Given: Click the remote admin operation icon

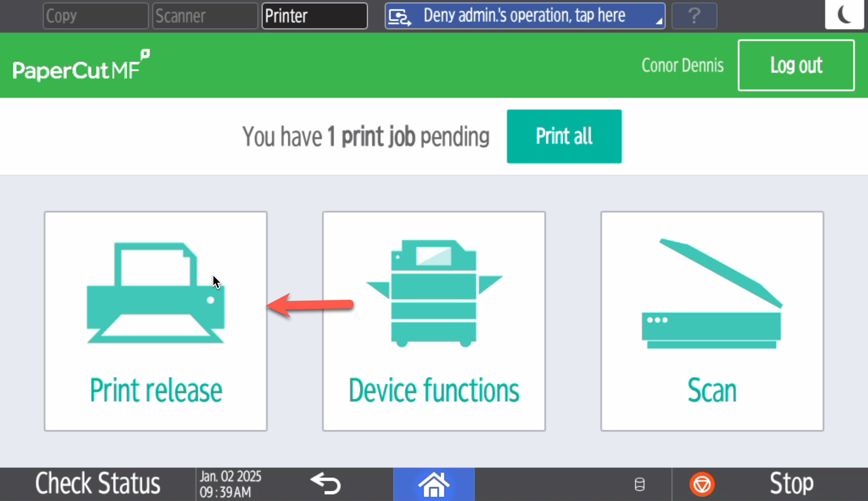Looking at the screenshot, I should click(x=400, y=17).
